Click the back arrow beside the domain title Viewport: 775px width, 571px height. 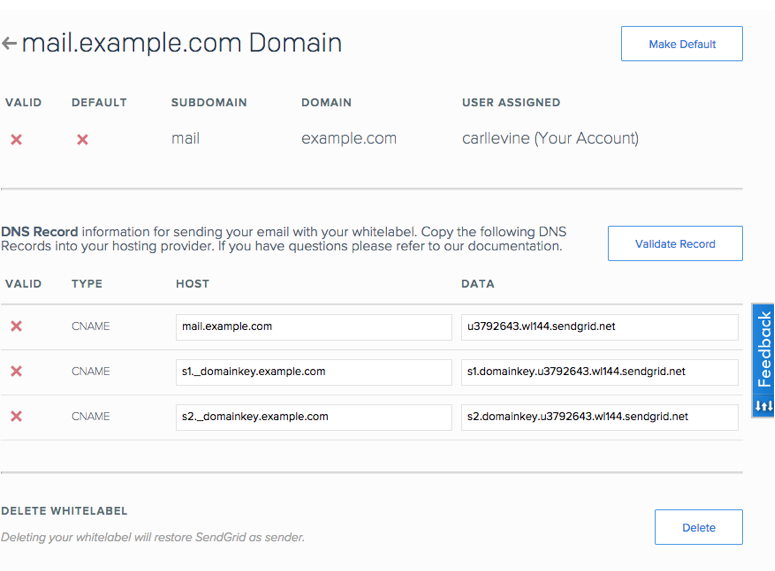coord(10,44)
